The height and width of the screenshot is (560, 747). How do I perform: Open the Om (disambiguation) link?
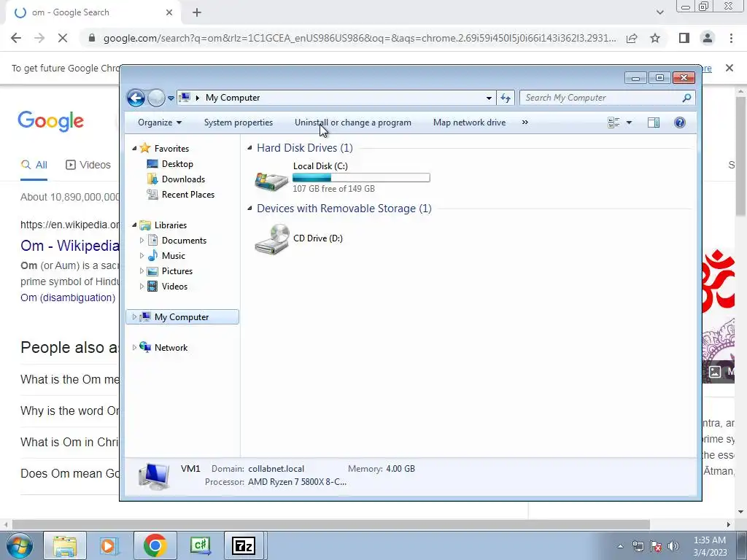coord(68,297)
